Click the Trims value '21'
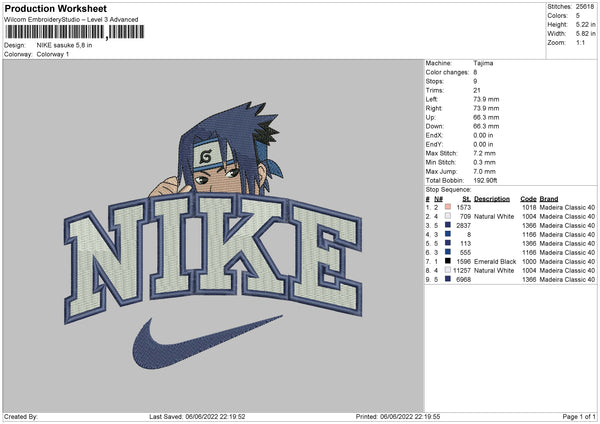This screenshot has width=600, height=424. tap(477, 90)
